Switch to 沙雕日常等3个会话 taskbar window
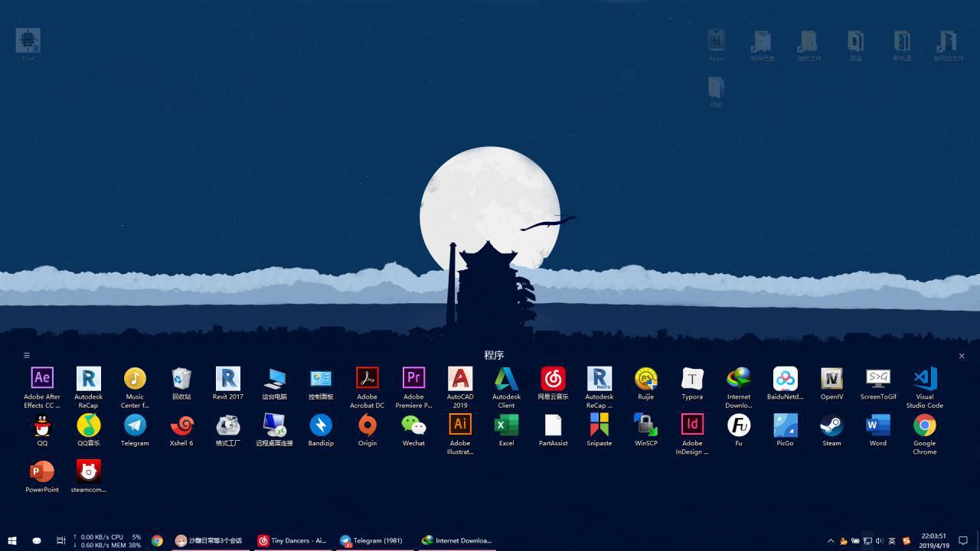 tap(209, 540)
